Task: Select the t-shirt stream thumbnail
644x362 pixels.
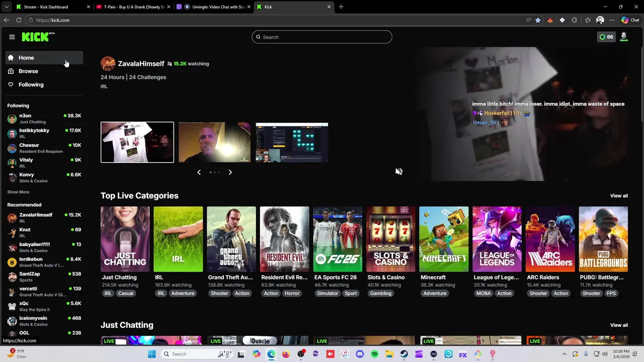Action: (137, 142)
